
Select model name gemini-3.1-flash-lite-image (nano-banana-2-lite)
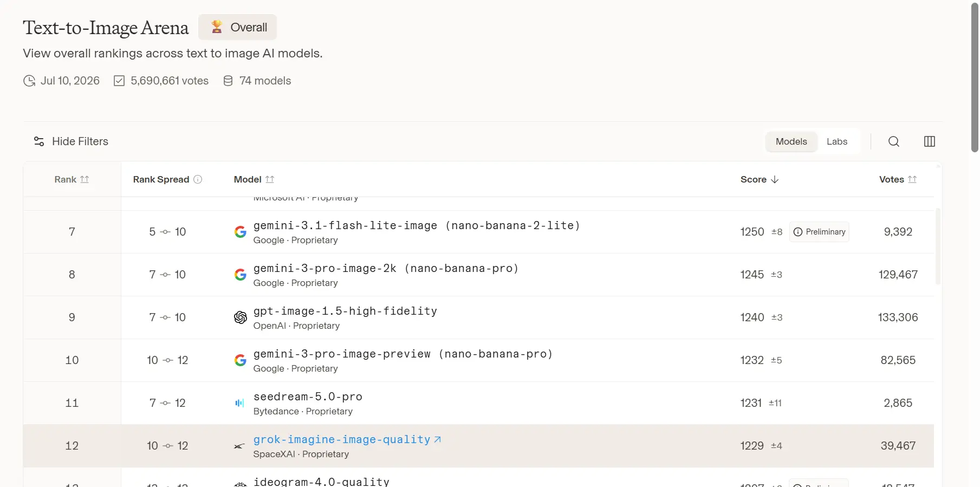click(417, 225)
